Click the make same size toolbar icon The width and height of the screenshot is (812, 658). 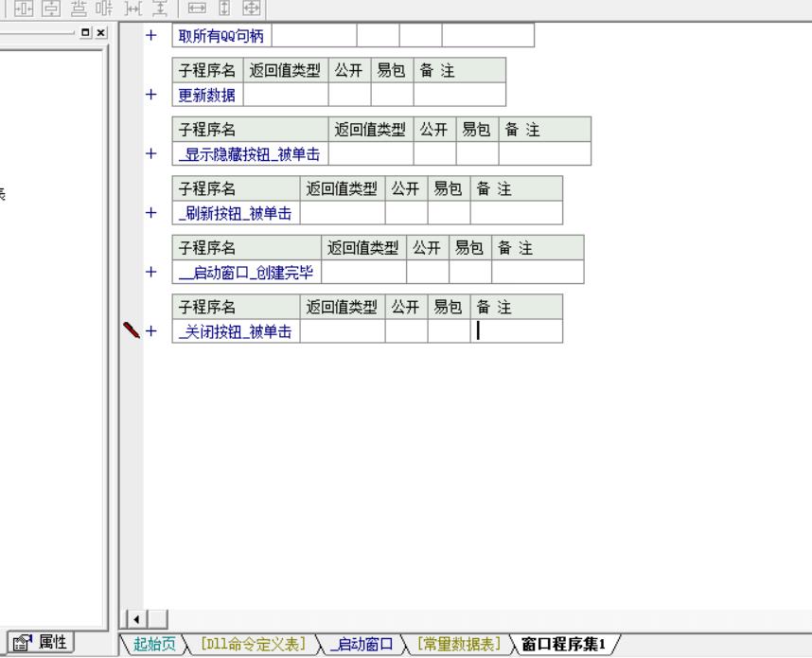(251, 9)
